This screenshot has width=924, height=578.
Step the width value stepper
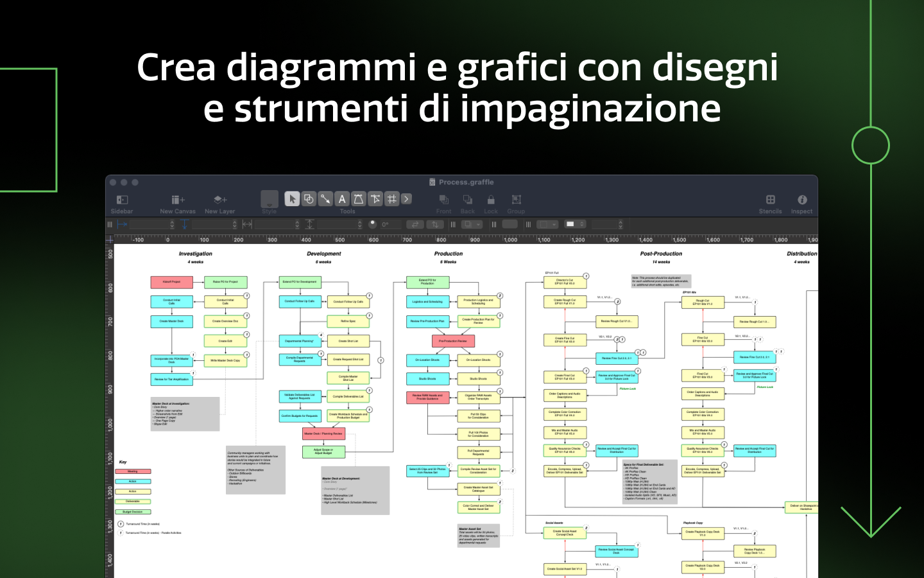click(297, 224)
